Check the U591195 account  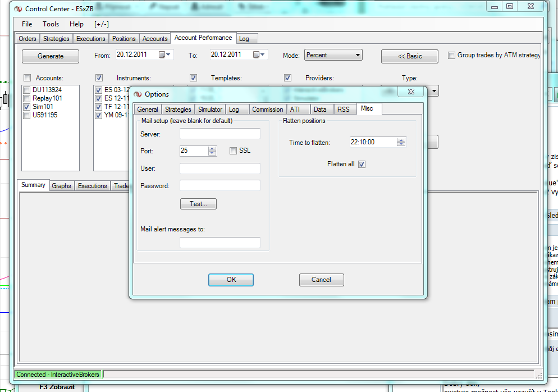(26, 115)
